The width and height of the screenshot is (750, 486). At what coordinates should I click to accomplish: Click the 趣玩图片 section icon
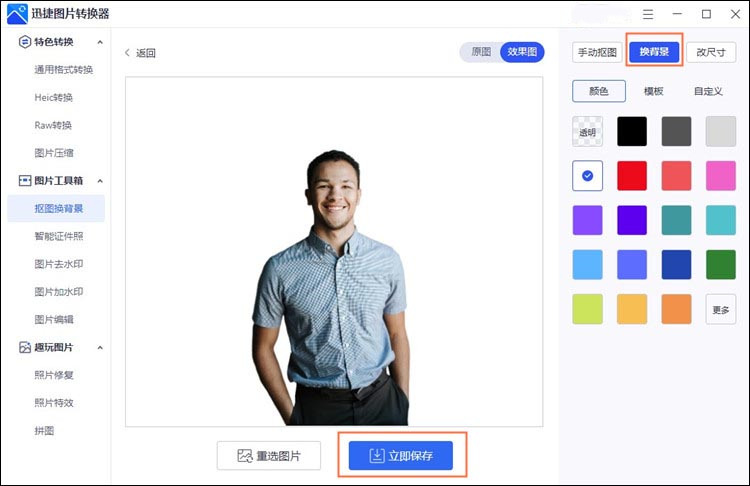click(x=24, y=347)
